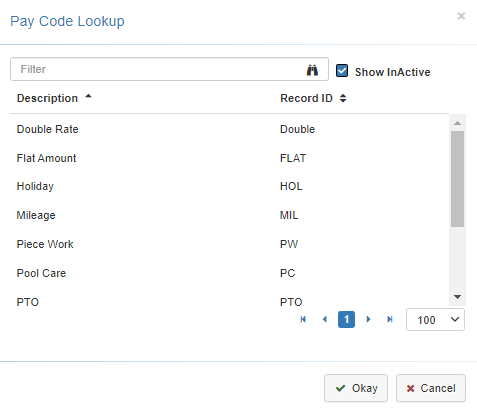The image size is (477, 413).
Task: Click the binoculars search icon
Action: (x=312, y=70)
